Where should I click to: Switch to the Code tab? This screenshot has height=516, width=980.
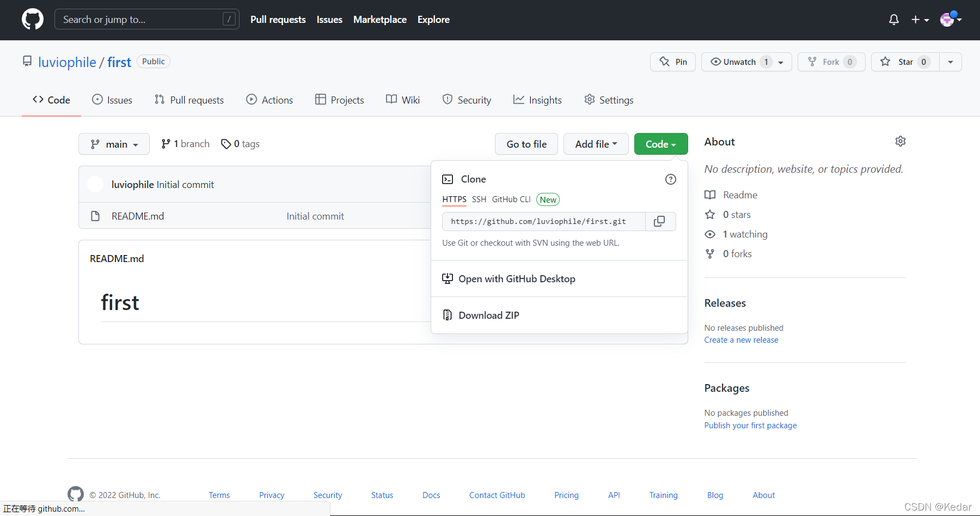(x=51, y=100)
